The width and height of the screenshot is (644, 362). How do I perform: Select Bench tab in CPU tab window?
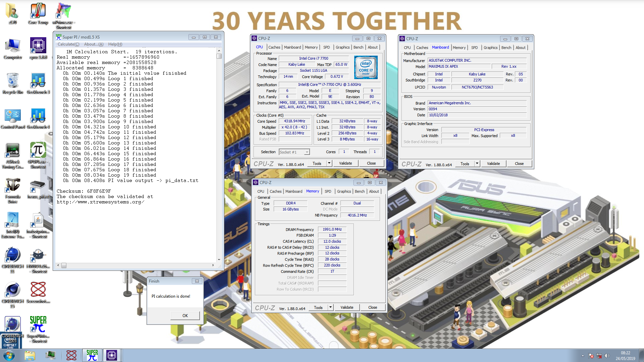(x=358, y=47)
